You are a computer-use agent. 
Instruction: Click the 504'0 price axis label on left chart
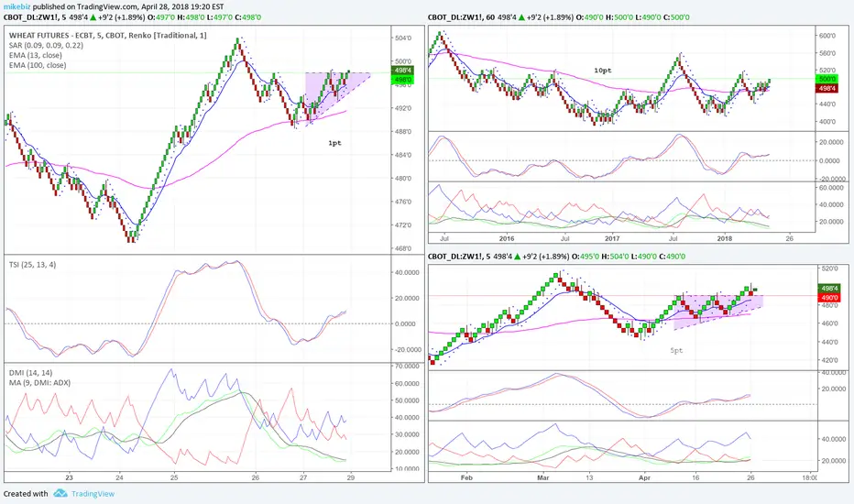pyautogui.click(x=403, y=38)
